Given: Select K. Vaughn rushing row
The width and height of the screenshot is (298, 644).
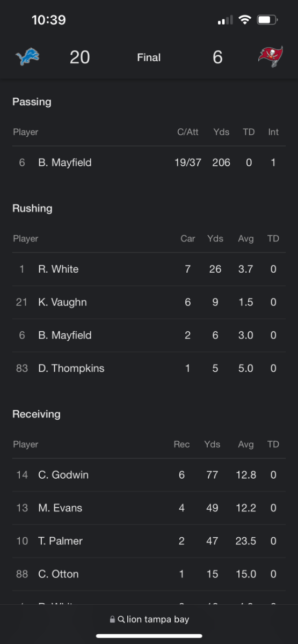Looking at the screenshot, I should pyautogui.click(x=149, y=302).
